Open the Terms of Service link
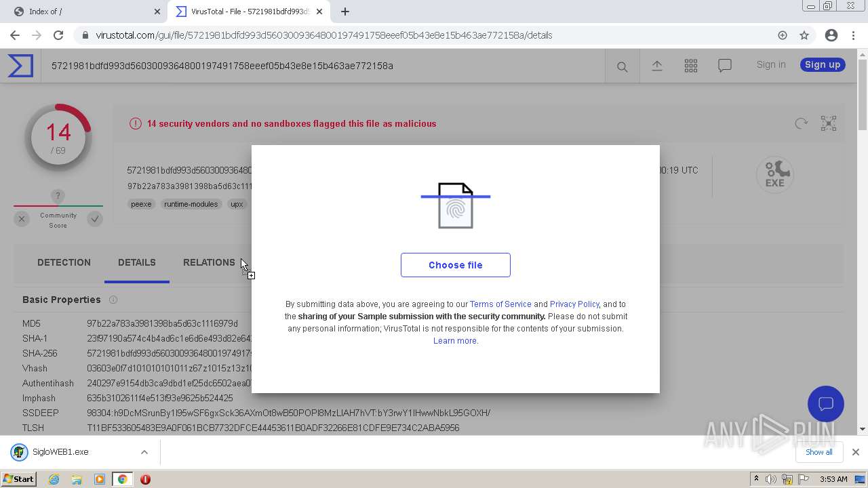Screen dimensions: 868x488 coord(500,304)
